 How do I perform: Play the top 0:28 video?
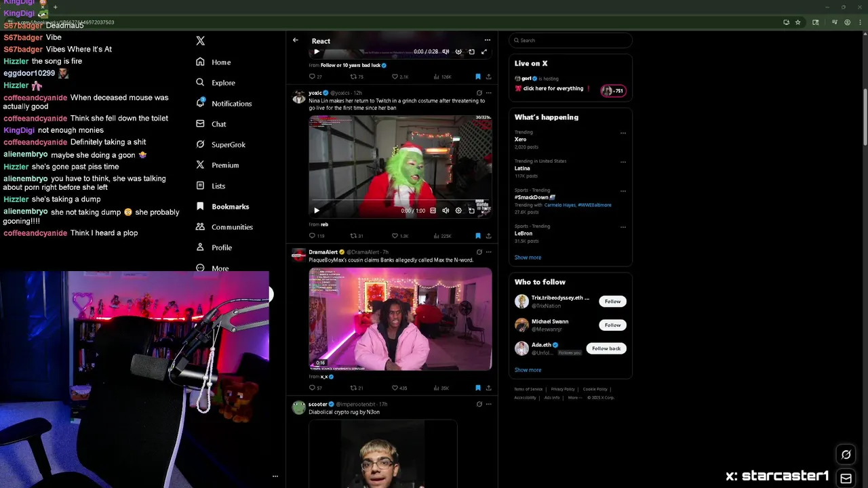(316, 52)
